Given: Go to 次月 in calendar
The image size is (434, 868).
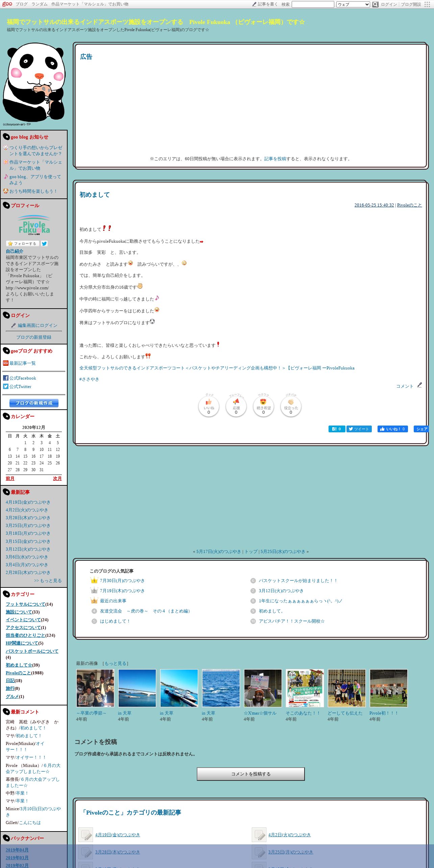Looking at the screenshot, I should (x=57, y=479).
